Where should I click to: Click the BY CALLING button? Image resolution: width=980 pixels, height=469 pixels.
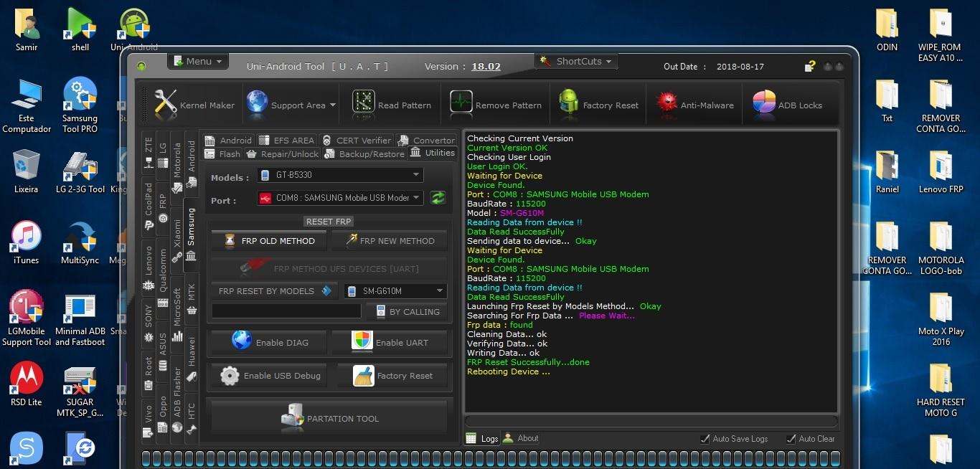[x=407, y=312]
